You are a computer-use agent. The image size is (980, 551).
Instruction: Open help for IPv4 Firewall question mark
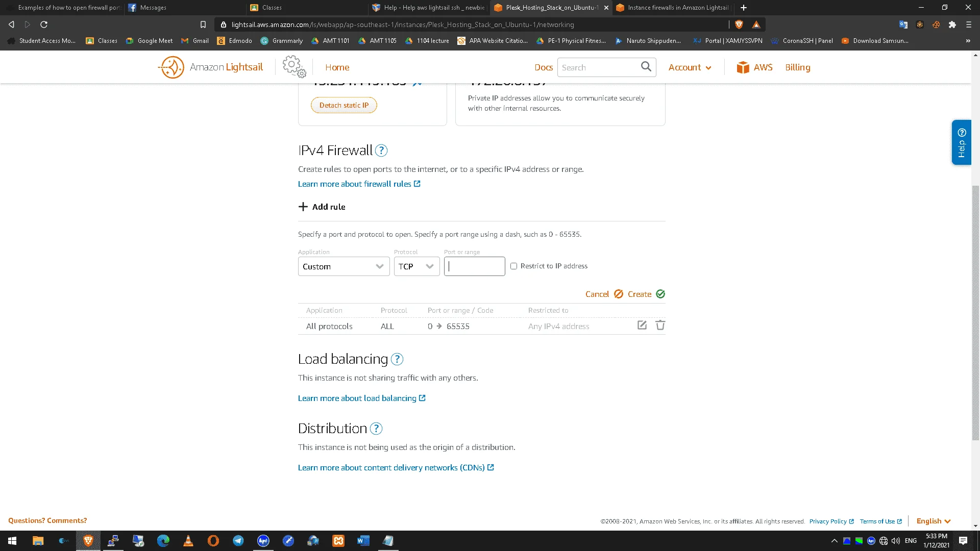tap(381, 151)
